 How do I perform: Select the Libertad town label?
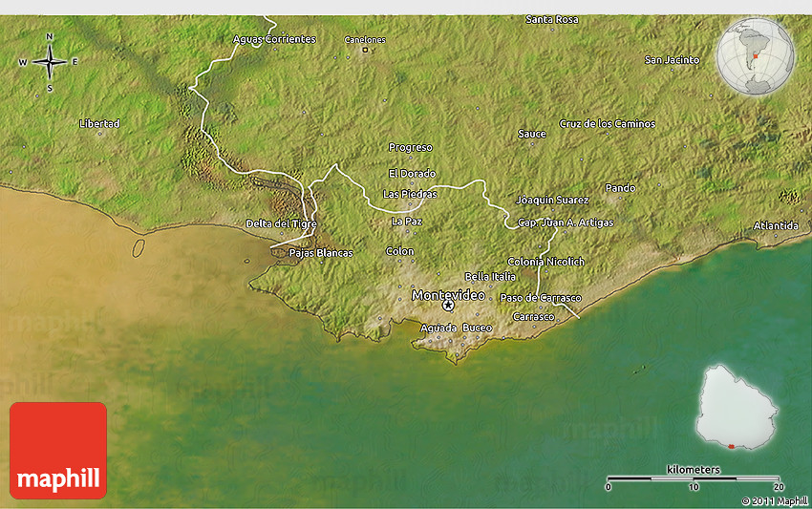[x=99, y=124]
